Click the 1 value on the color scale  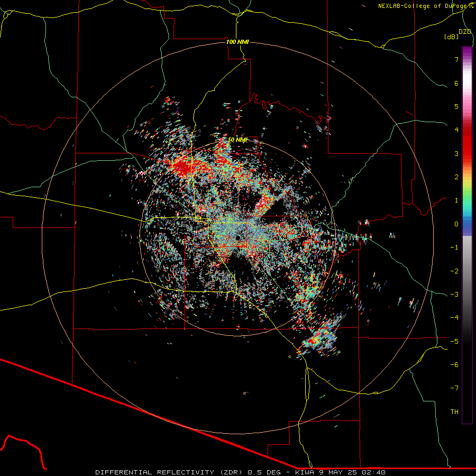click(456, 200)
